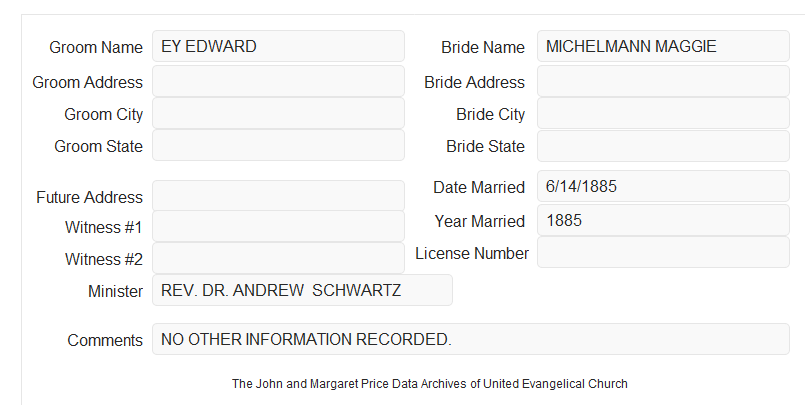This screenshot has height=405, width=805.
Task: Select the Comments text field
Action: pyautogui.click(x=471, y=339)
